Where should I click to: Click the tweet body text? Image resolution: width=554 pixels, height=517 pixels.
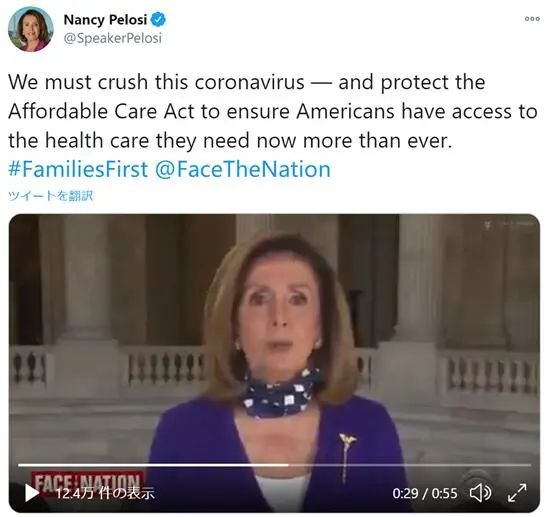point(272,111)
